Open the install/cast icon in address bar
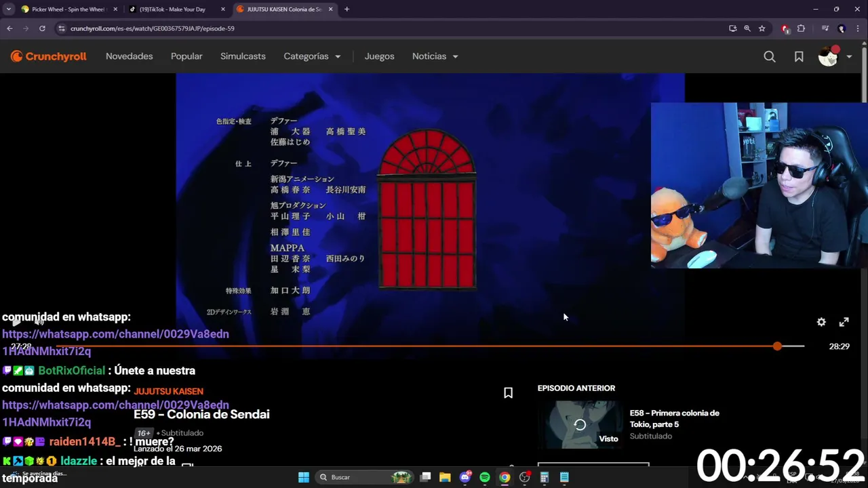 (x=732, y=28)
